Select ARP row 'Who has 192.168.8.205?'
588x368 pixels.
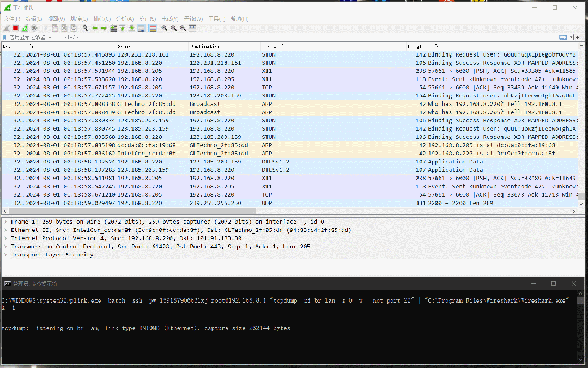pos(289,112)
